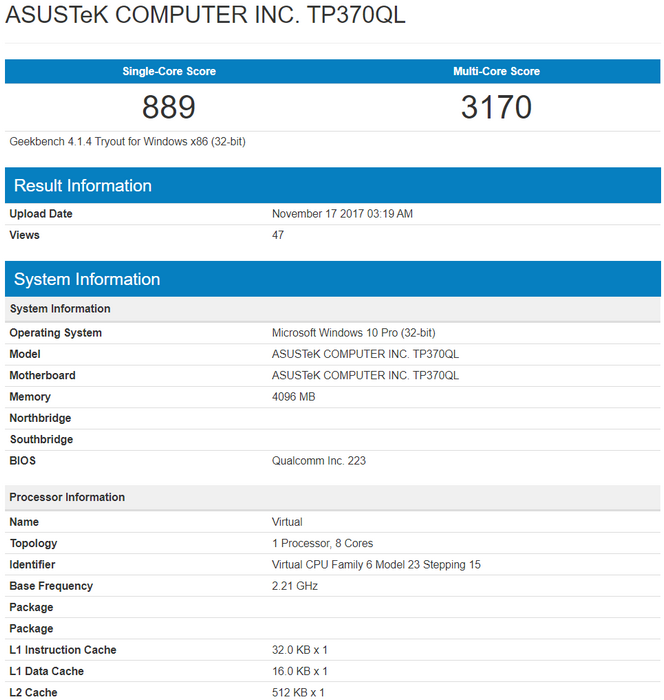Image resolution: width=664 pixels, height=700 pixels.
Task: Click the Result Information section header
Action: [x=333, y=185]
